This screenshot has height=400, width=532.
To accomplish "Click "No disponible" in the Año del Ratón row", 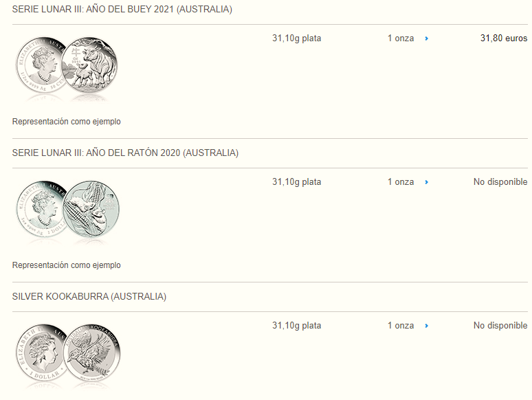I will pos(500,182).
